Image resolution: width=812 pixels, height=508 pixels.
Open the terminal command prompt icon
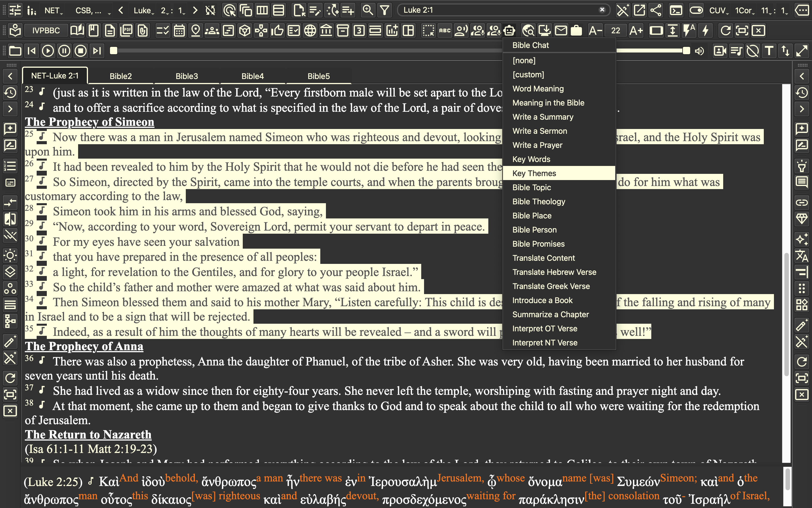(x=676, y=10)
